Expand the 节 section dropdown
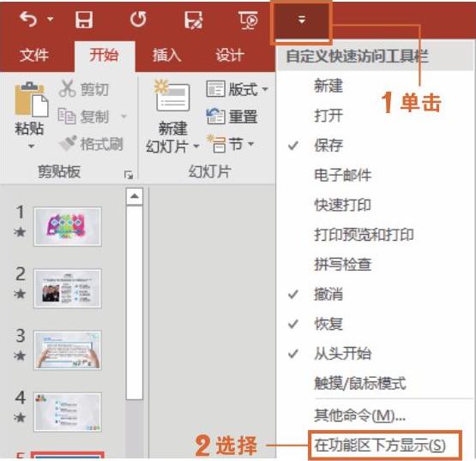 [x=250, y=144]
